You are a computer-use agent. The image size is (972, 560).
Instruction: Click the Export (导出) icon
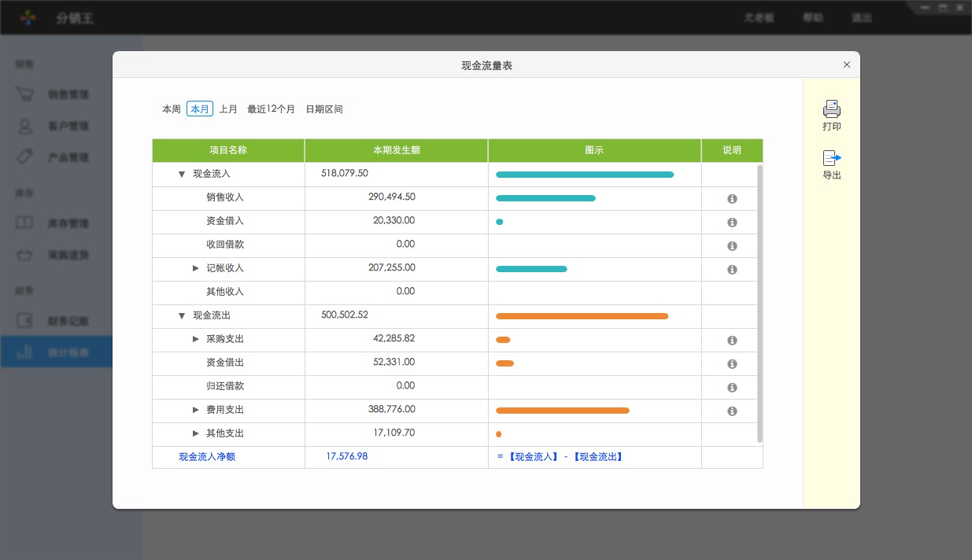click(831, 158)
